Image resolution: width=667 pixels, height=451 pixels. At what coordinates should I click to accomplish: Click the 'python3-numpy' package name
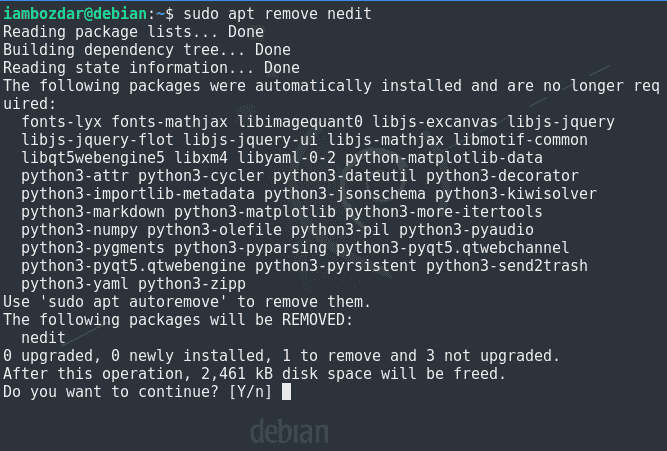tap(80, 230)
